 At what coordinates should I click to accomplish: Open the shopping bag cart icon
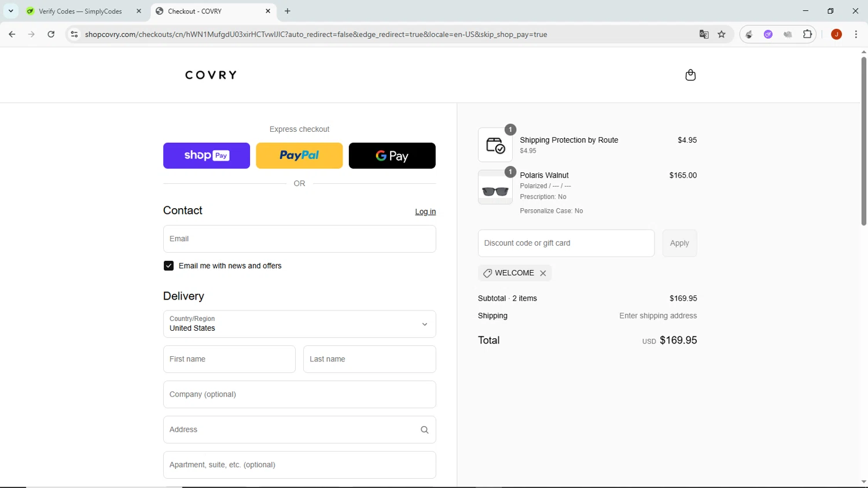coord(690,75)
